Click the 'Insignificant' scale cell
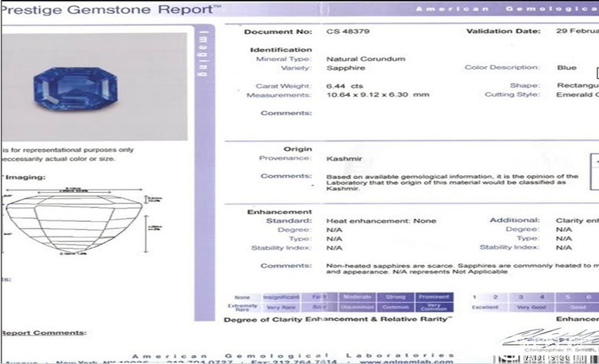 click(x=281, y=297)
